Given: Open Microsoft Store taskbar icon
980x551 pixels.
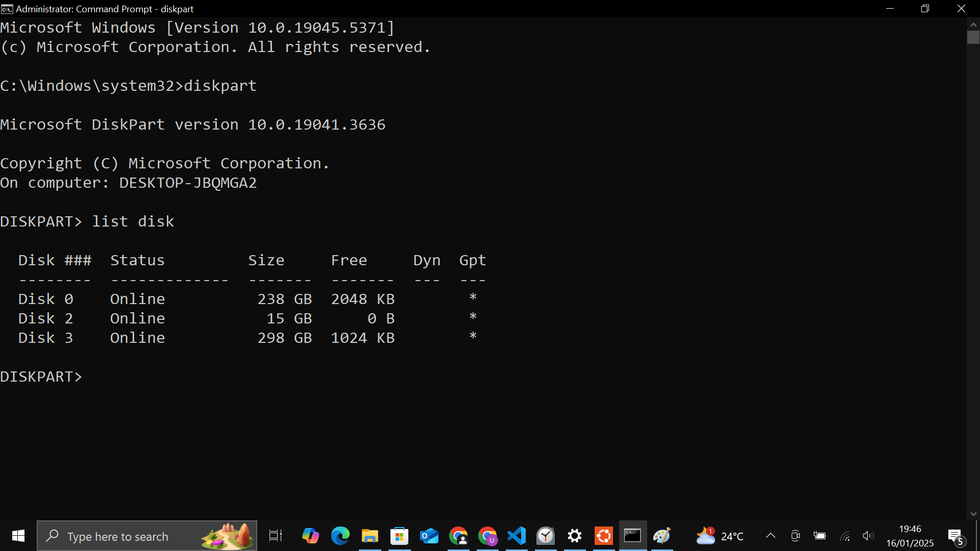Looking at the screenshot, I should point(399,536).
